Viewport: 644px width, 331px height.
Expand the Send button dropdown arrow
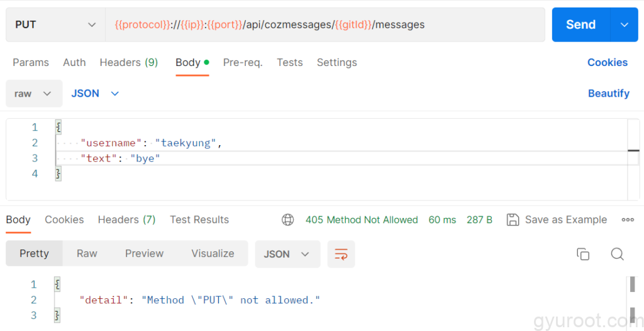coord(624,24)
